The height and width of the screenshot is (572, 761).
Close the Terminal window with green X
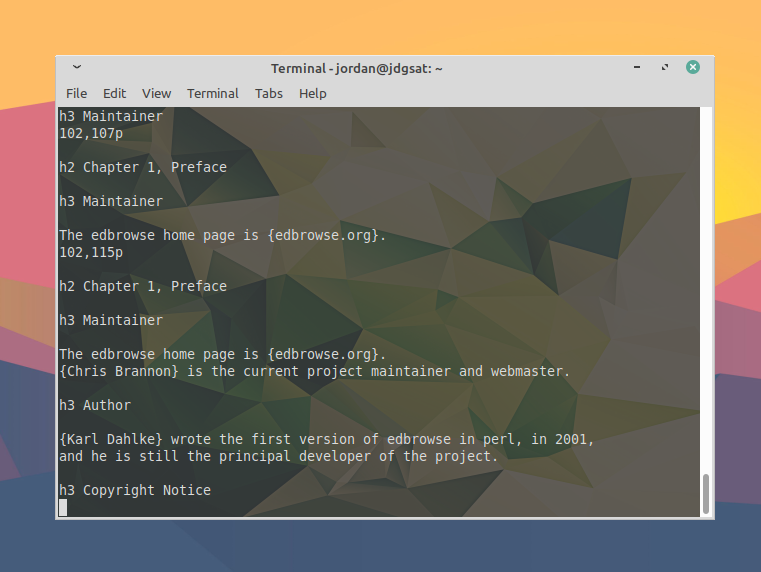click(692, 68)
